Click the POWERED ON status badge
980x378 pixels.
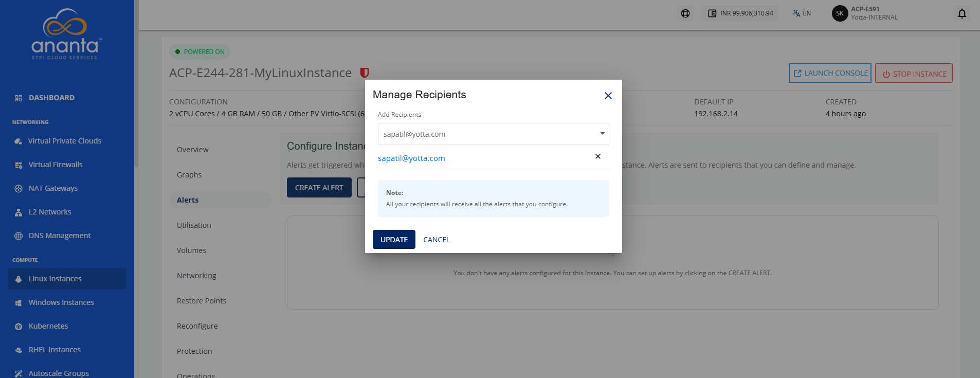tap(200, 52)
